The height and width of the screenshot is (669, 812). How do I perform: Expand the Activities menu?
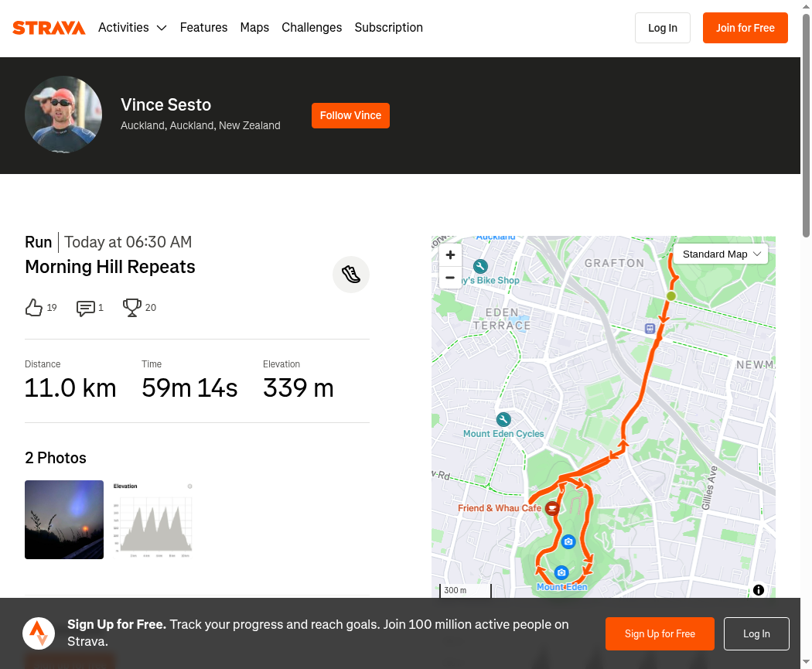[x=132, y=28]
